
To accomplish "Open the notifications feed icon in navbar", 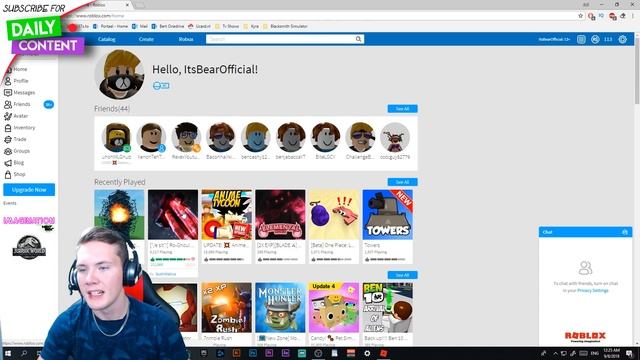I will [x=581, y=39].
